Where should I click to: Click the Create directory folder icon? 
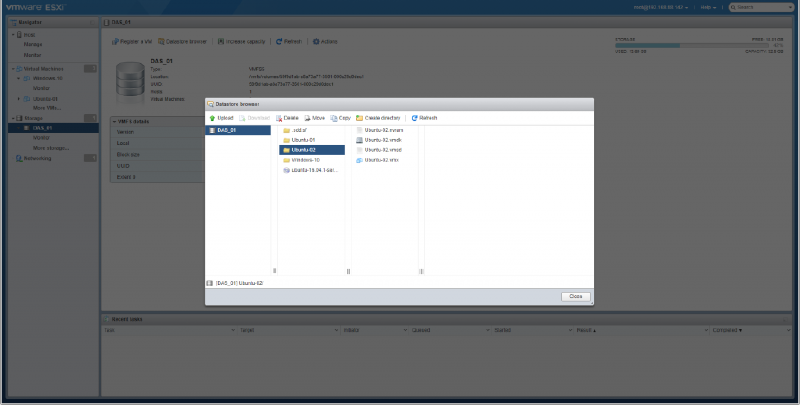360,118
